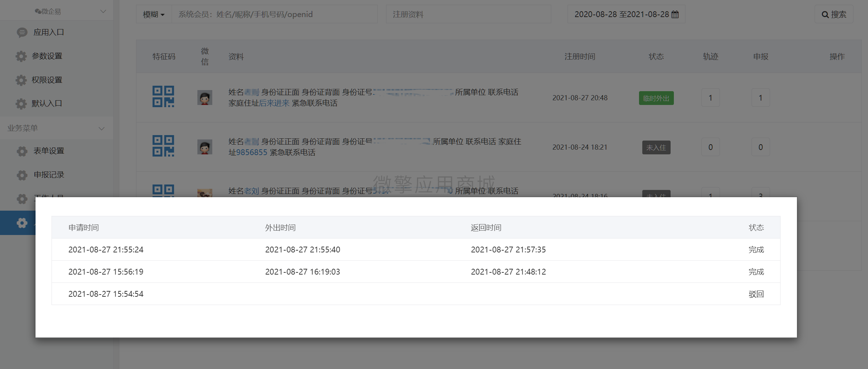Screen dimensions: 868x369
Task: Select the 2021-08-27 15:54:54 application time cell
Action: [x=106, y=294]
